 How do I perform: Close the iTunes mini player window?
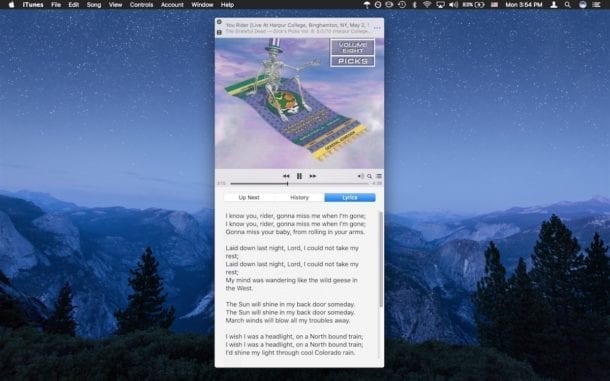click(219, 22)
